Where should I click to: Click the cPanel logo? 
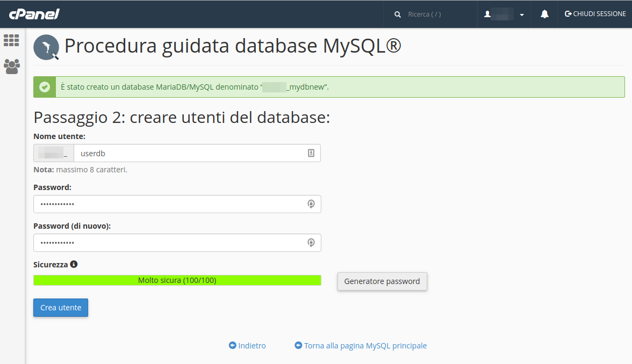point(34,14)
